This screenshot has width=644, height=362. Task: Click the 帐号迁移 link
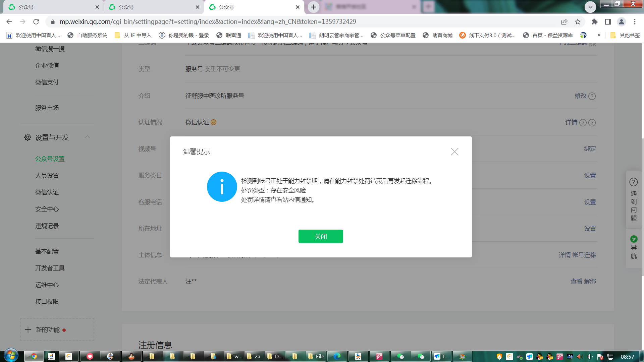pyautogui.click(x=584, y=255)
